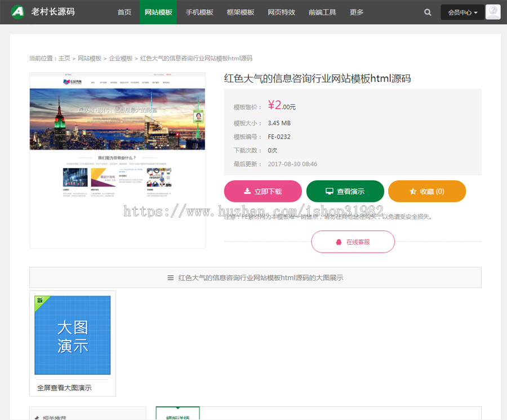The height and width of the screenshot is (420, 507).
Task: Click the 查看演示 button
Action: click(x=345, y=191)
